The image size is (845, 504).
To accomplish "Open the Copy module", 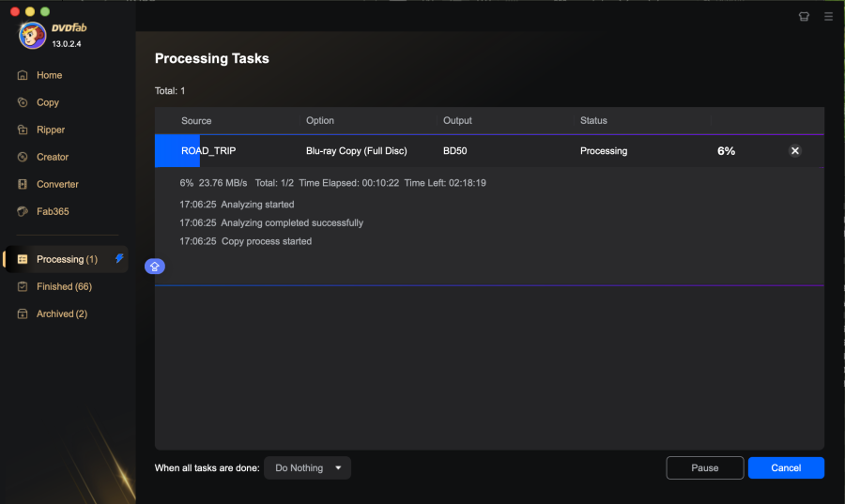I will [47, 102].
